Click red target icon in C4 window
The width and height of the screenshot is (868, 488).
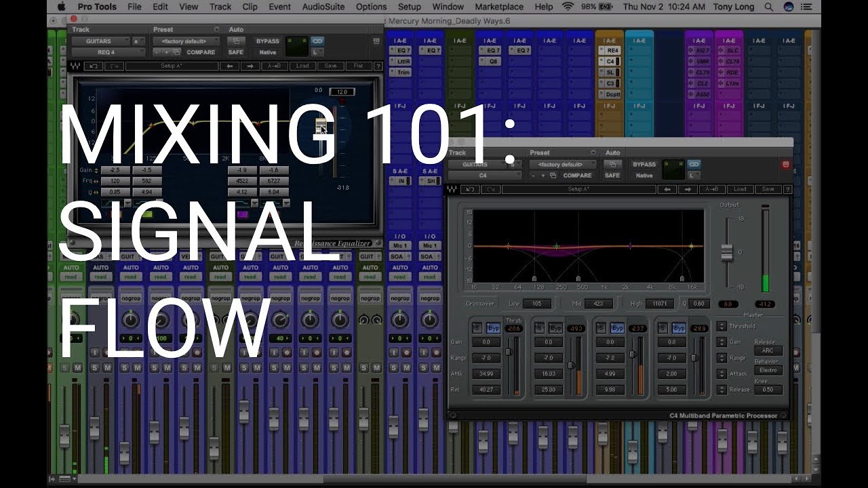787,164
